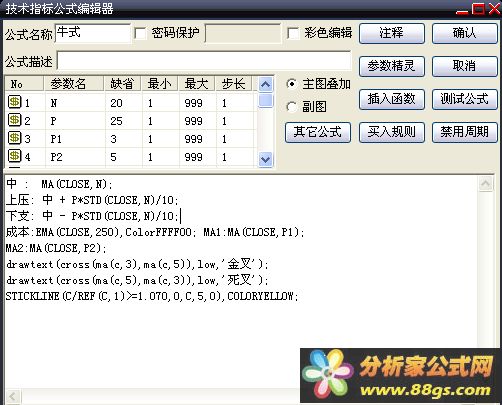502x405 pixels.
Task: Enable the 彩色编辑 checkbox
Action: [x=293, y=33]
